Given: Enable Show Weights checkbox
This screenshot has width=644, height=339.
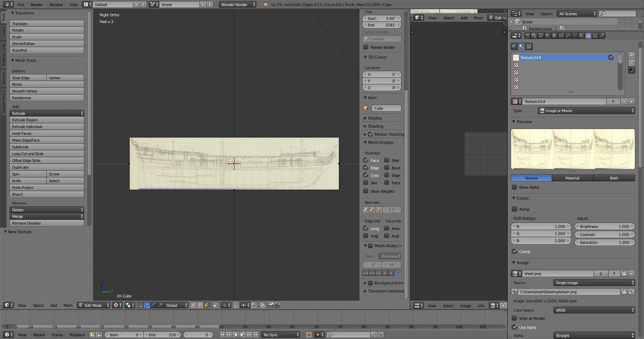Looking at the screenshot, I should click(366, 191).
